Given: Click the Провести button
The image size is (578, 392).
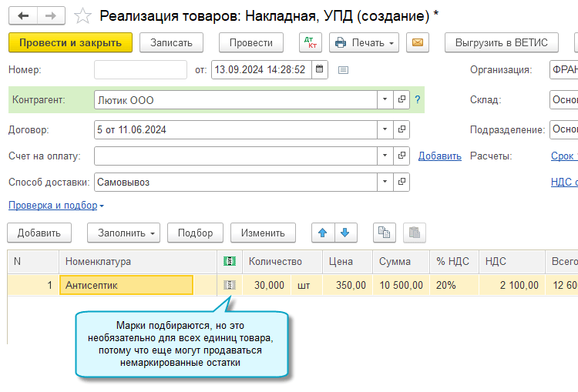Looking at the screenshot, I should coord(251,42).
